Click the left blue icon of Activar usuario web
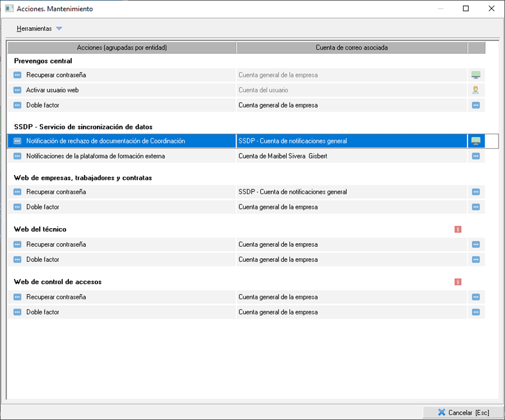 18,90
